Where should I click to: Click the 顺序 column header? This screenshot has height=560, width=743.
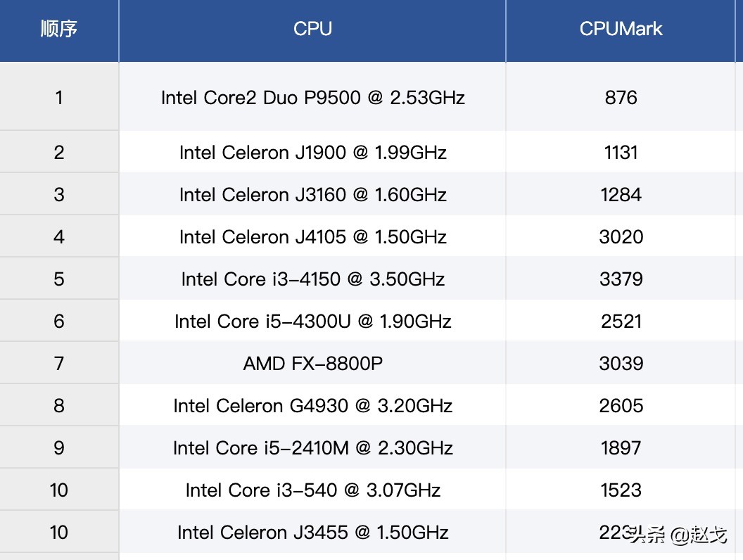coord(59,29)
